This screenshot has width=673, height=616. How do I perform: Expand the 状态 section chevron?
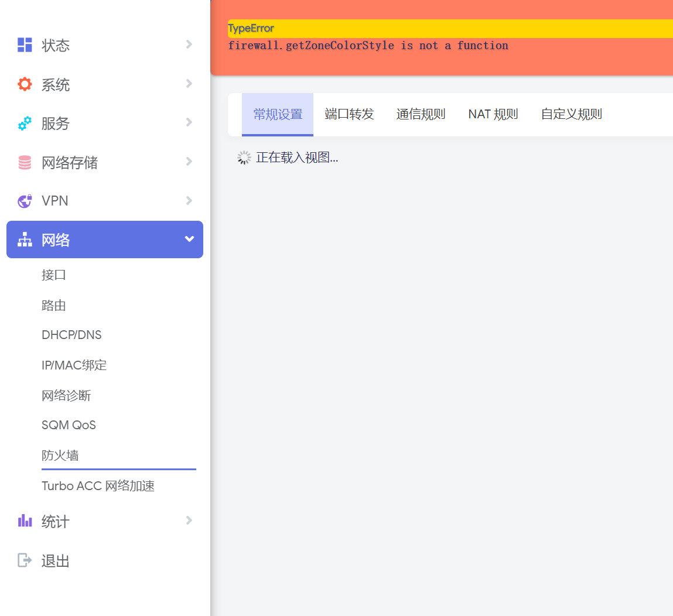tap(189, 45)
